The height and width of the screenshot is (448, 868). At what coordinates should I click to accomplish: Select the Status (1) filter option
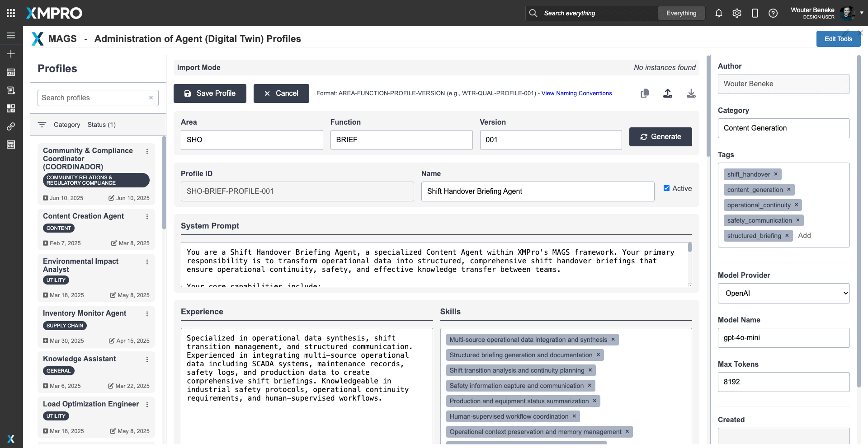pos(101,125)
